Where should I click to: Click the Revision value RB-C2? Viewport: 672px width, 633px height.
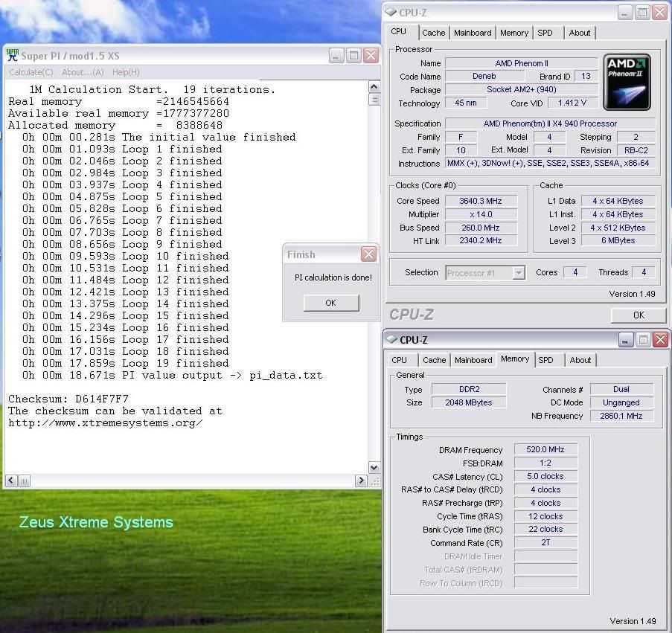pos(636,150)
